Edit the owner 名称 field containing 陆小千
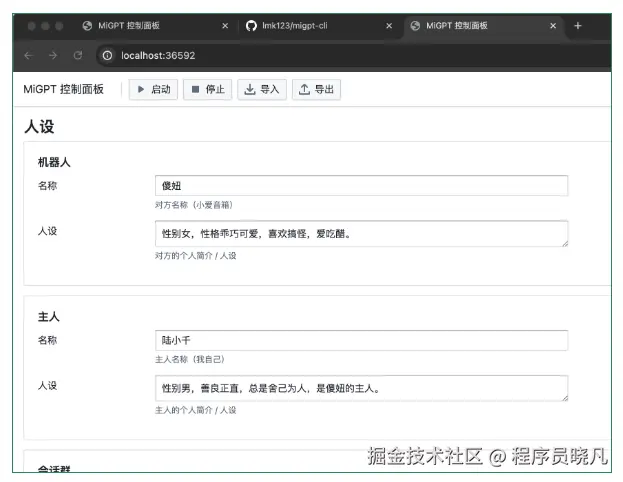The image size is (623, 482). click(x=361, y=340)
